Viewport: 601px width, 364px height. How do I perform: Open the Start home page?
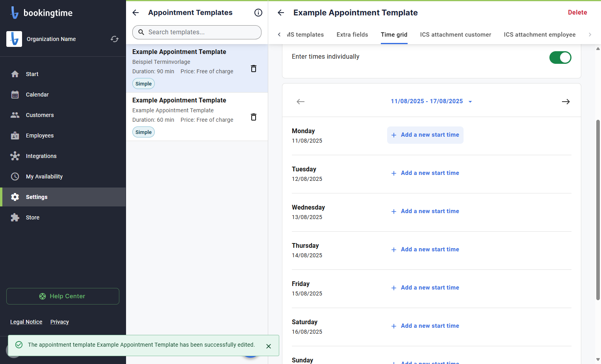tap(63, 74)
